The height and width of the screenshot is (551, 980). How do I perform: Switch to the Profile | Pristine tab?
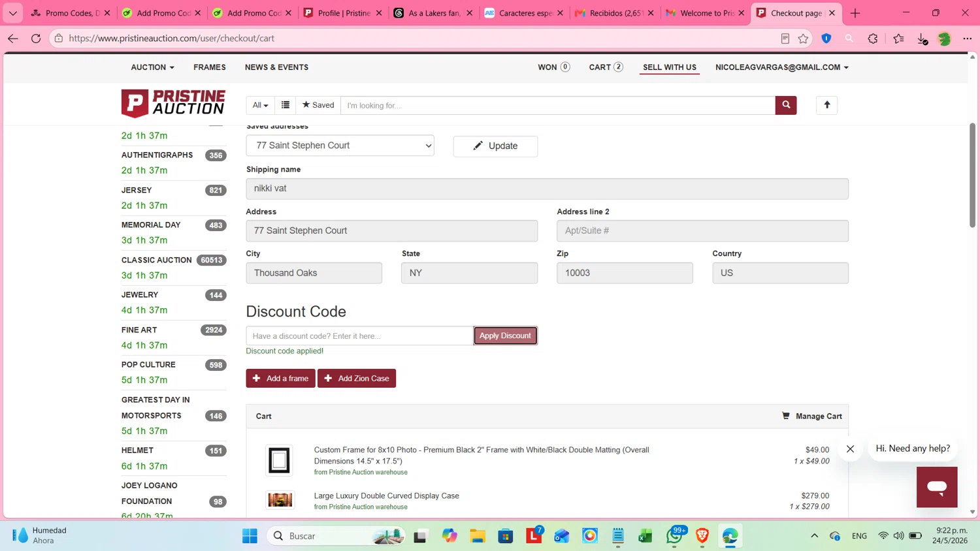coord(343,13)
